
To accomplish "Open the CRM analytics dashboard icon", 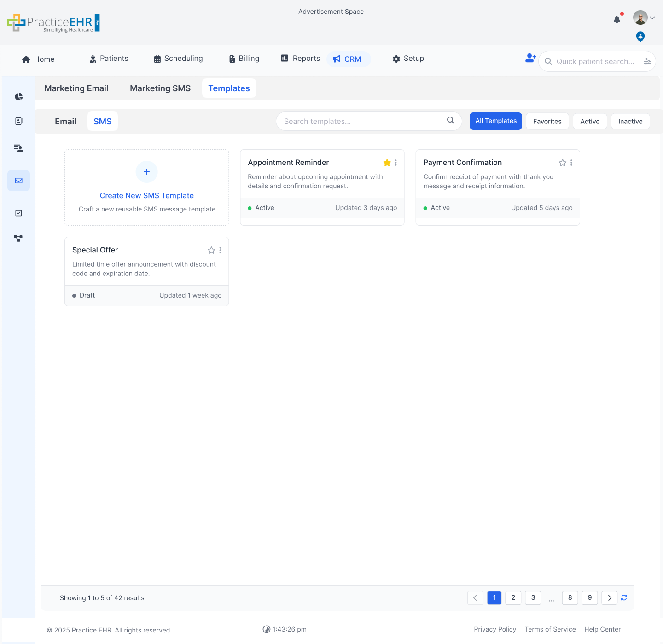I will (x=18, y=96).
